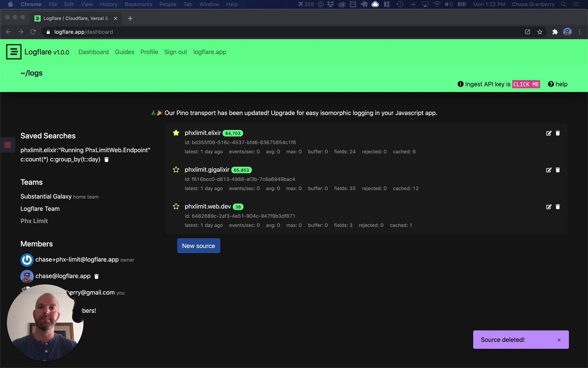Click the Ingest API key info icon
Screen dimensions: 588x368
pyautogui.click(x=460, y=84)
